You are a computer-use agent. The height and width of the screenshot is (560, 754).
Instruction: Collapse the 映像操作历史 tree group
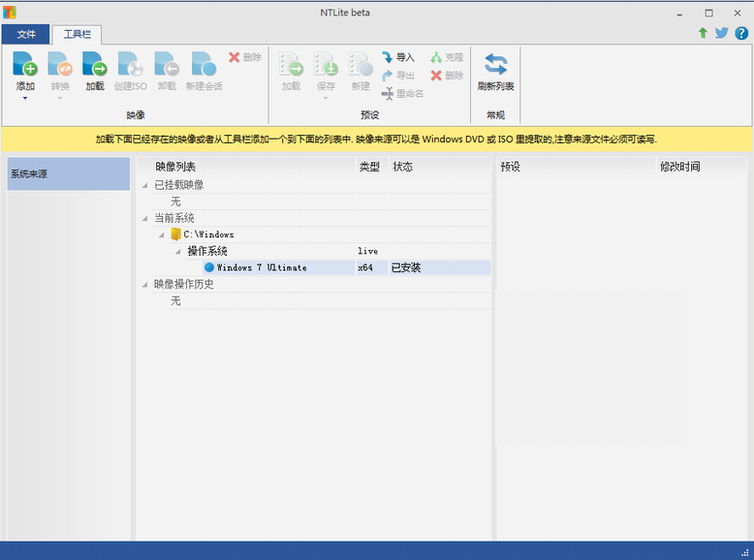144,285
